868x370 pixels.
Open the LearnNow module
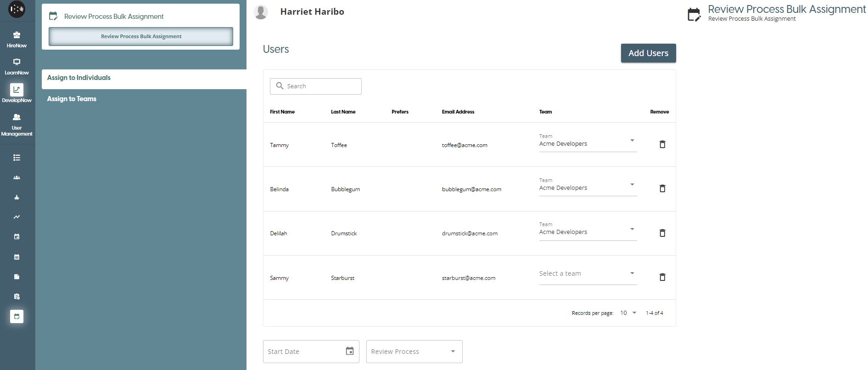point(17,66)
